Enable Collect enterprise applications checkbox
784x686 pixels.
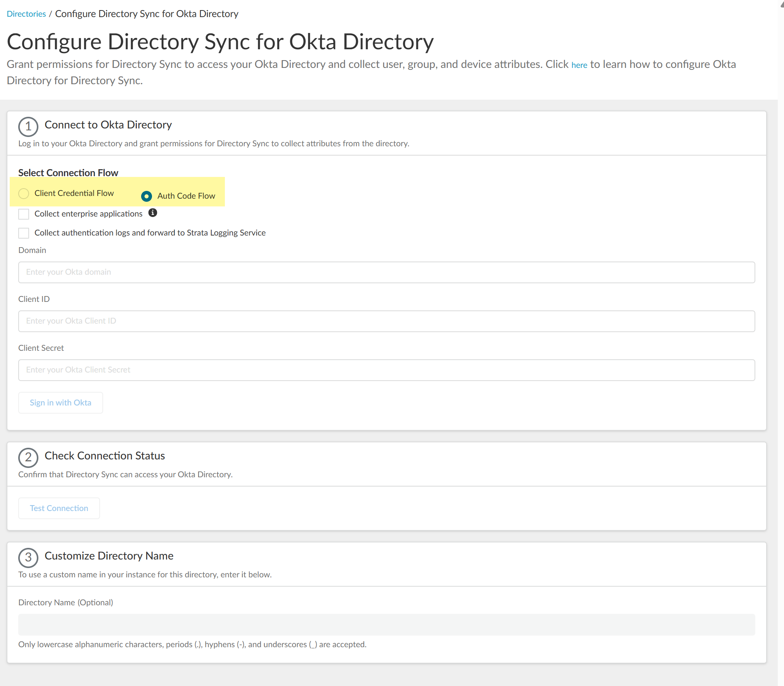click(24, 214)
